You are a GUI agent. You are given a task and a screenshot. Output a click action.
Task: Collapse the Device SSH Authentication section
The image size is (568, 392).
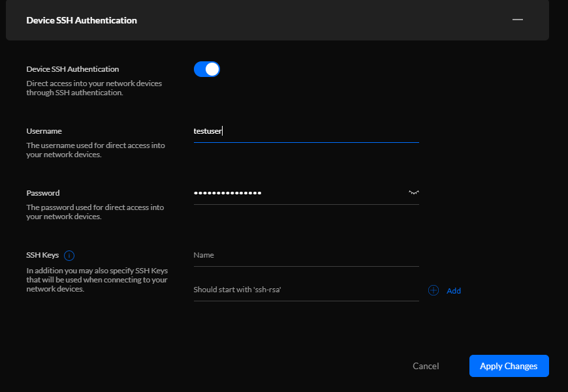[517, 20]
